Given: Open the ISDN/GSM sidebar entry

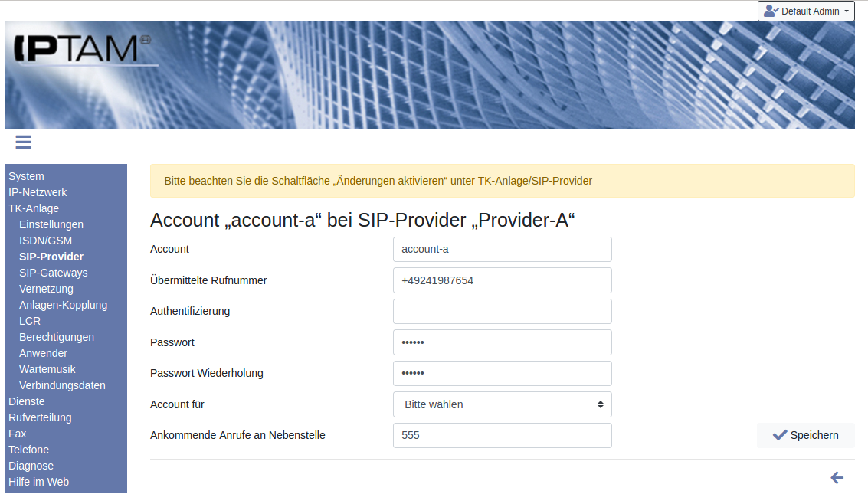Looking at the screenshot, I should pos(46,241).
